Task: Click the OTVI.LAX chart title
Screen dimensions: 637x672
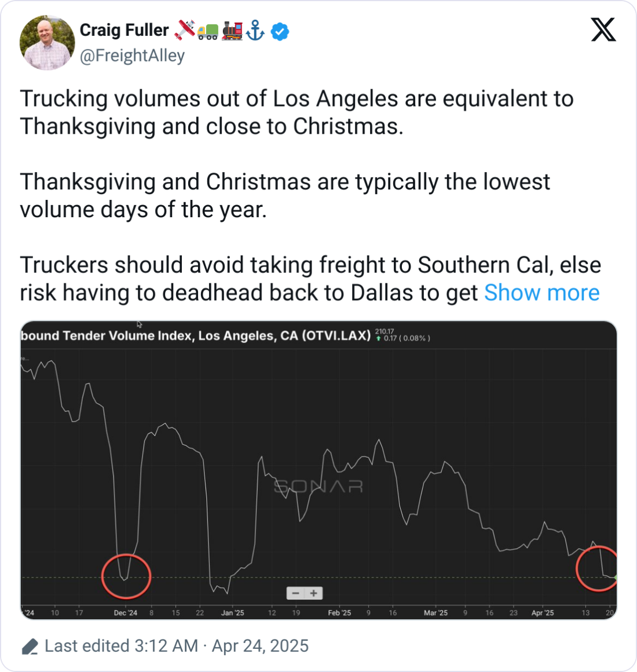Action: point(196,336)
